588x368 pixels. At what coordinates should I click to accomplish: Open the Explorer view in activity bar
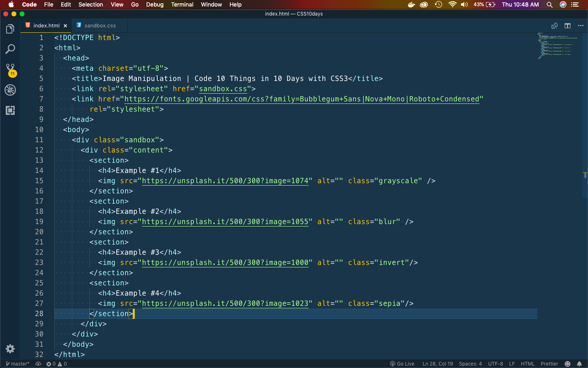point(10,29)
